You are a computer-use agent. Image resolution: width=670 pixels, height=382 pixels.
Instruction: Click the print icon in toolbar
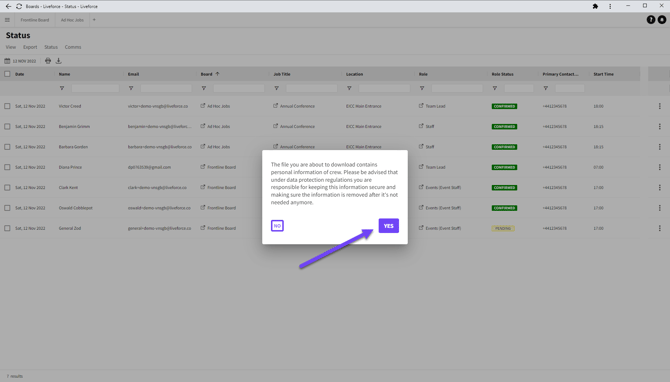[48, 61]
